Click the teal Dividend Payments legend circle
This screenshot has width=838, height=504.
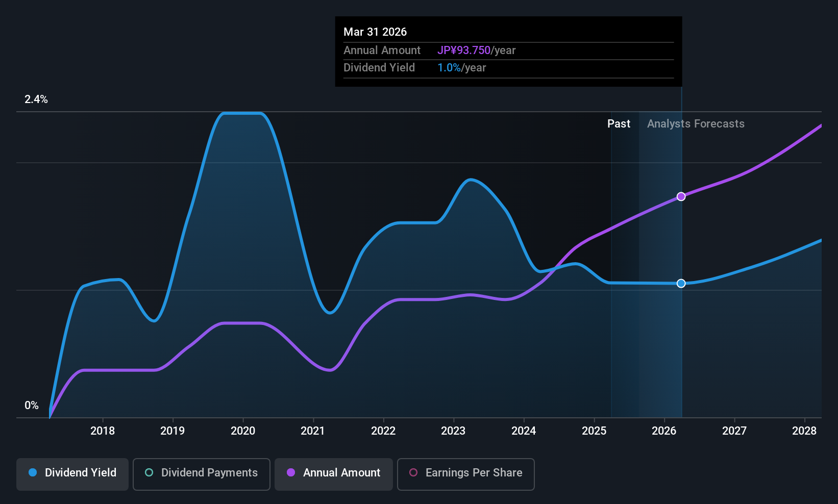[149, 472]
